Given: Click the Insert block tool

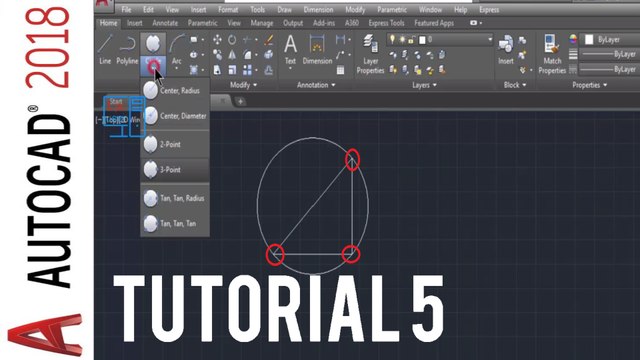Looking at the screenshot, I should pyautogui.click(x=505, y=50).
